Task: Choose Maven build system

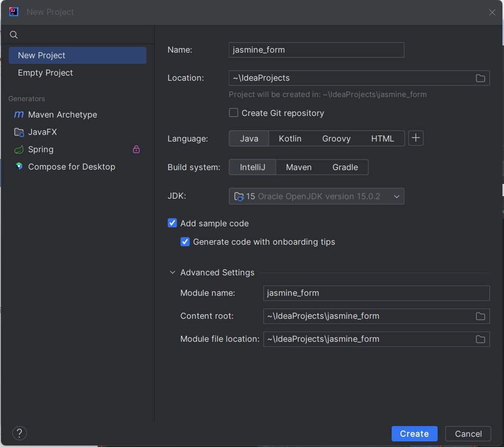Action: (299, 167)
